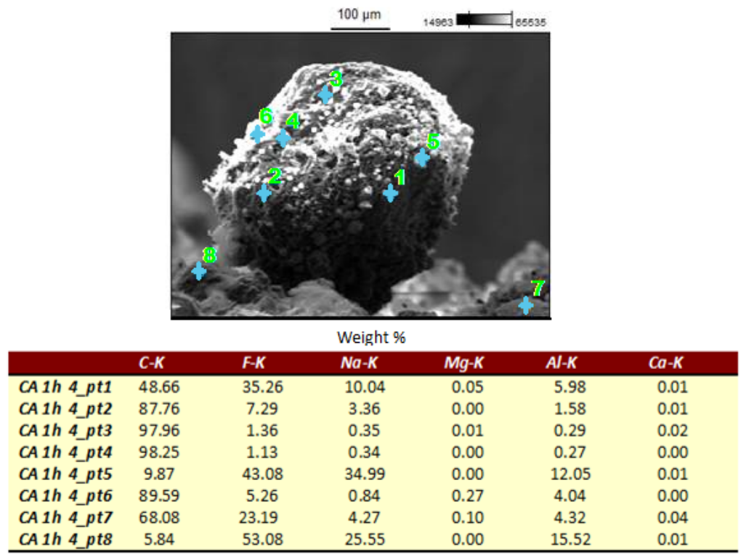Screen dimensions: 746x560
Task: Select the point 3 crosshair marker
Action: (x=325, y=94)
